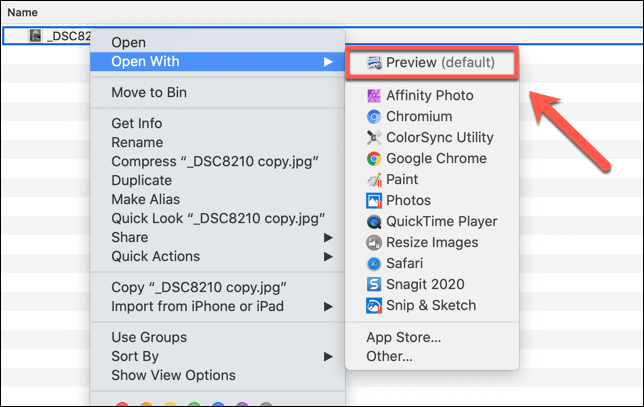Open with QuickTime Player
644x407 pixels.
pyautogui.click(x=432, y=222)
